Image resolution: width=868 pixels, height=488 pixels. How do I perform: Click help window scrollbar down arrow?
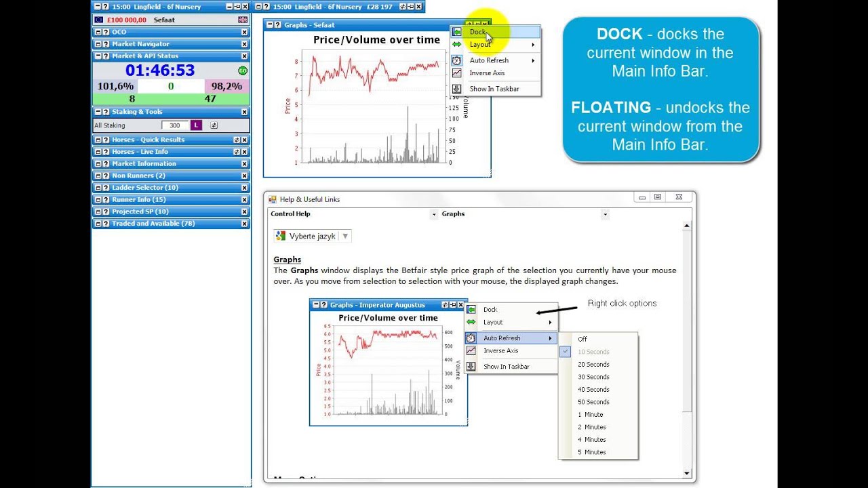click(x=686, y=474)
